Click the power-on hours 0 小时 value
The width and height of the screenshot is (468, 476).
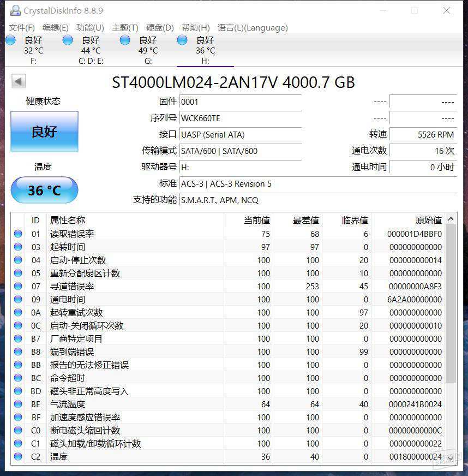click(x=423, y=168)
